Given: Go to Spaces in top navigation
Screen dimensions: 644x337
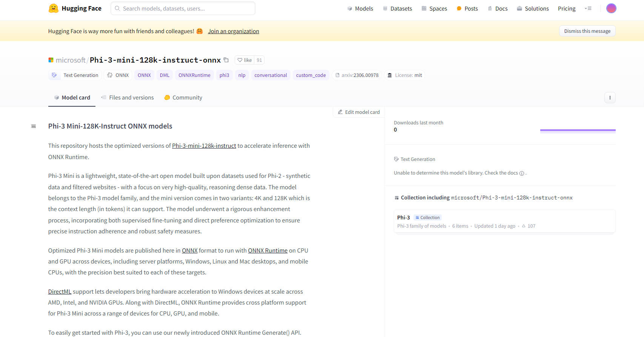Looking at the screenshot, I should [434, 8].
